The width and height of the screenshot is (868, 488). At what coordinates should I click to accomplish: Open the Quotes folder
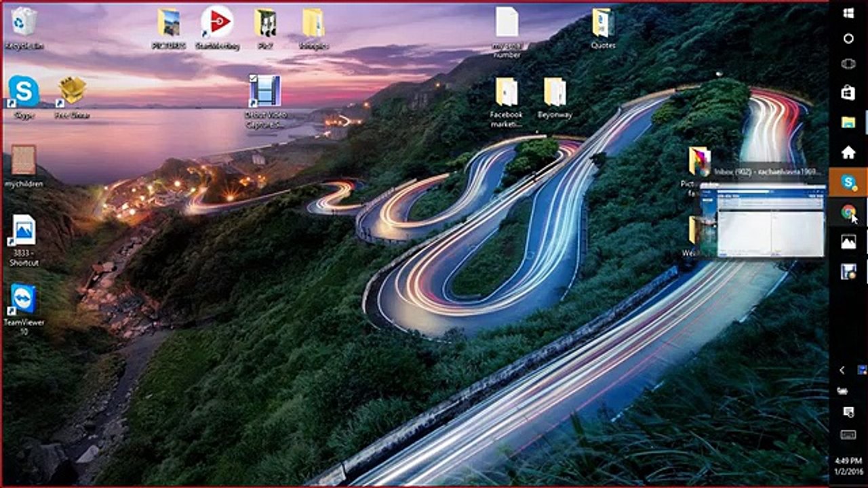pyautogui.click(x=603, y=28)
